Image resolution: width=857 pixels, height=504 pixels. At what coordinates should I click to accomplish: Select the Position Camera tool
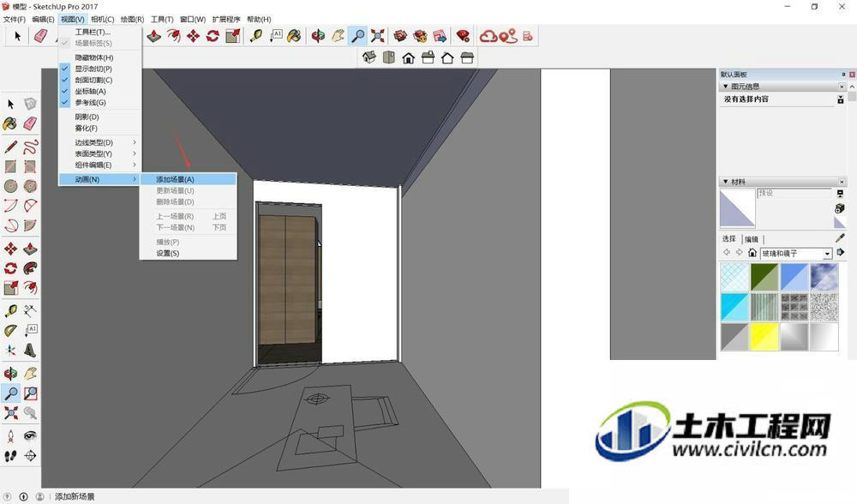click(x=11, y=435)
